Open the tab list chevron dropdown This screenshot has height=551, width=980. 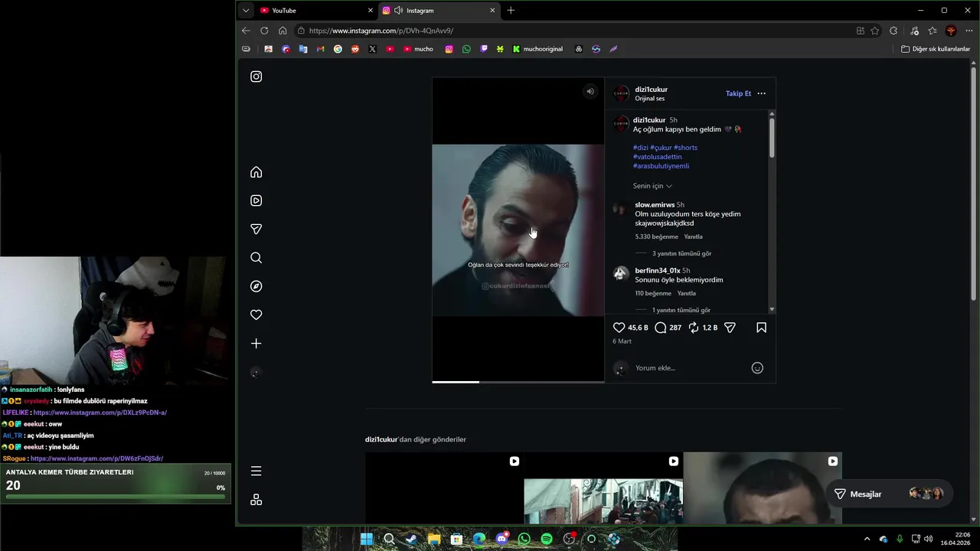pyautogui.click(x=246, y=11)
